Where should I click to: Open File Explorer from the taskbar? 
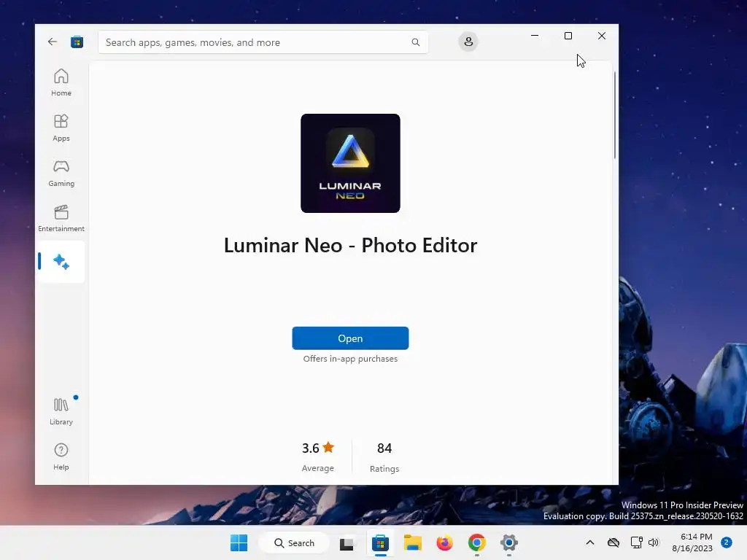coord(413,542)
